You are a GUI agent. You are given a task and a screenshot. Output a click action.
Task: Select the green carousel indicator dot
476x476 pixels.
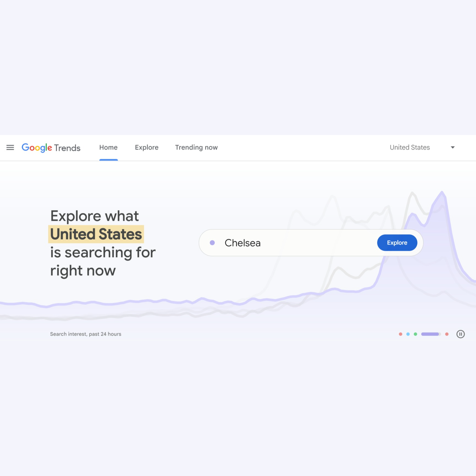coord(415,334)
